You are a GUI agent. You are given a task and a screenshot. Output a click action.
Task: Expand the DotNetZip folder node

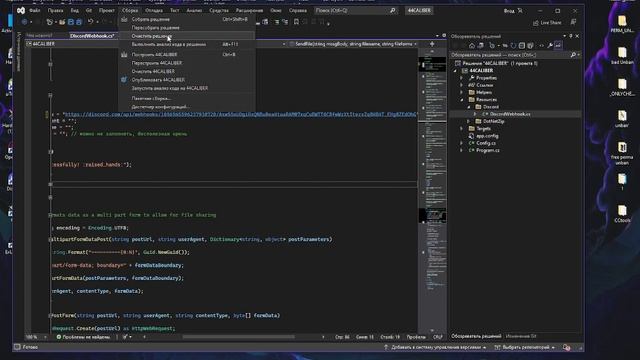click(469, 121)
